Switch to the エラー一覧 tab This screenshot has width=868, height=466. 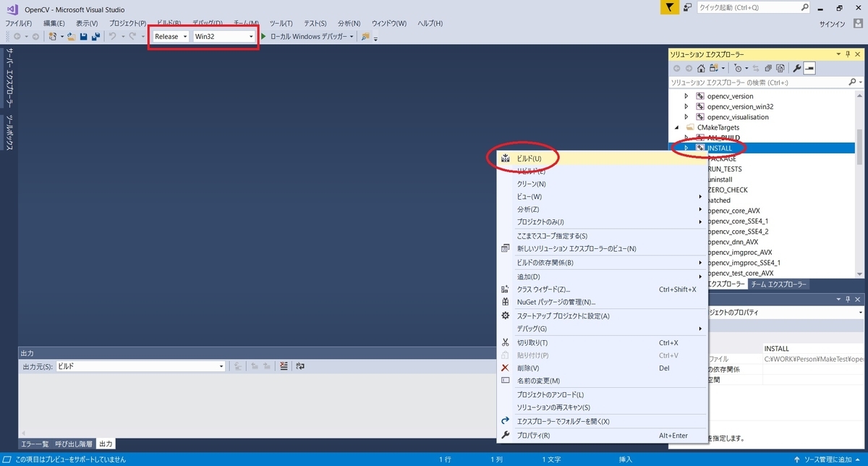click(35, 444)
